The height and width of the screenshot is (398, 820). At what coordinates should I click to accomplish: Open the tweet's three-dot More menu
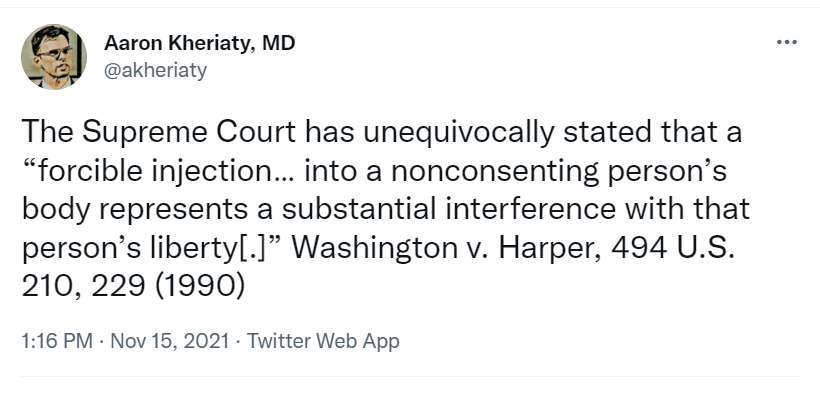click(x=787, y=42)
